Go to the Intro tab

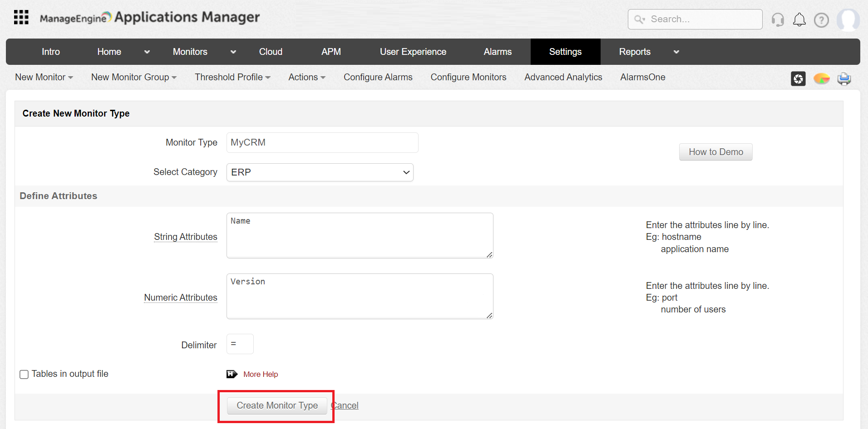pyautogui.click(x=51, y=52)
